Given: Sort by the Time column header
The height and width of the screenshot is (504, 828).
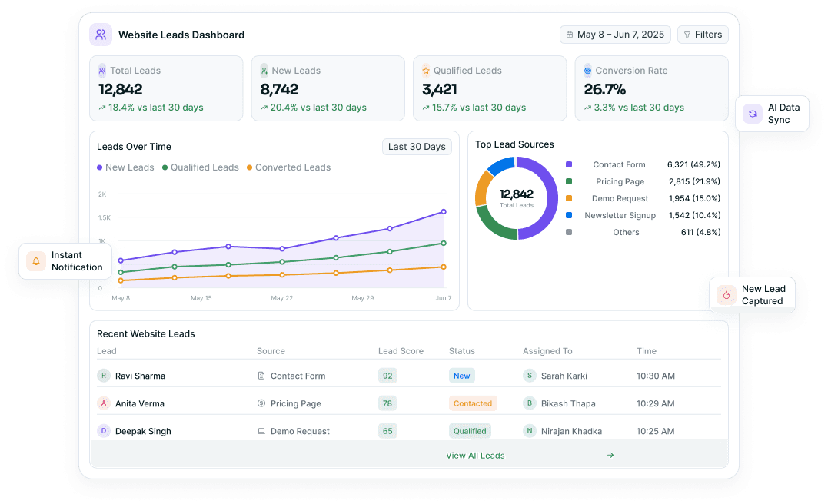Looking at the screenshot, I should coord(647,351).
